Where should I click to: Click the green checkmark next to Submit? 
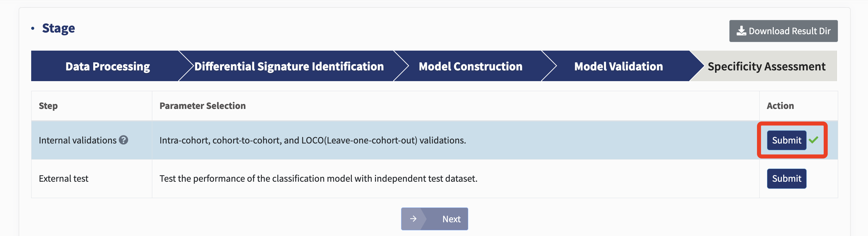pos(813,140)
